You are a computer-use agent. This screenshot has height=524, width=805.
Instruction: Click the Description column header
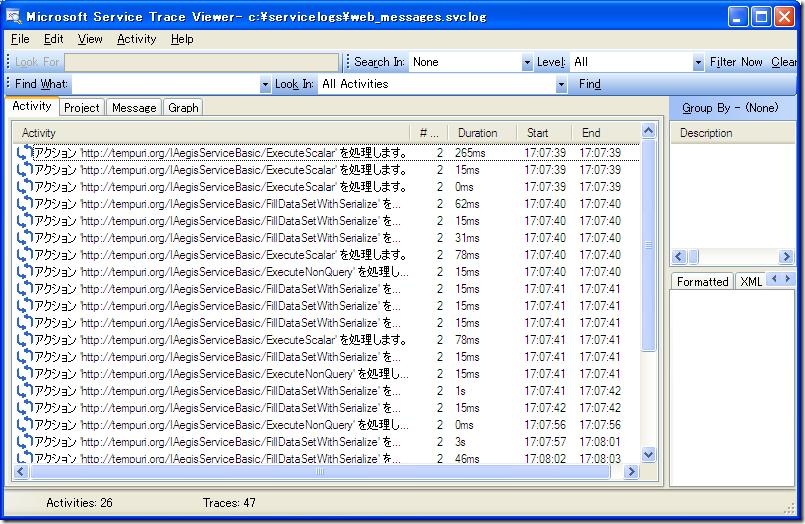coord(733,133)
